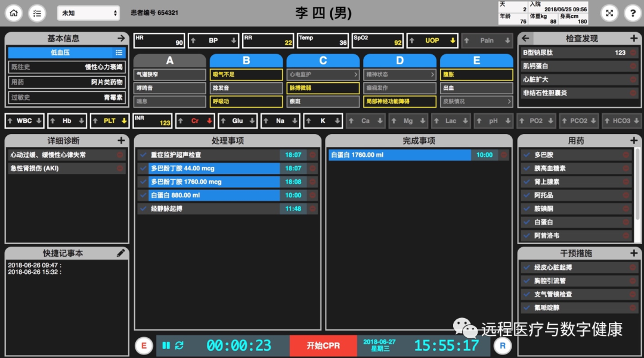Open the checklist icon in the top bar

tap(37, 13)
